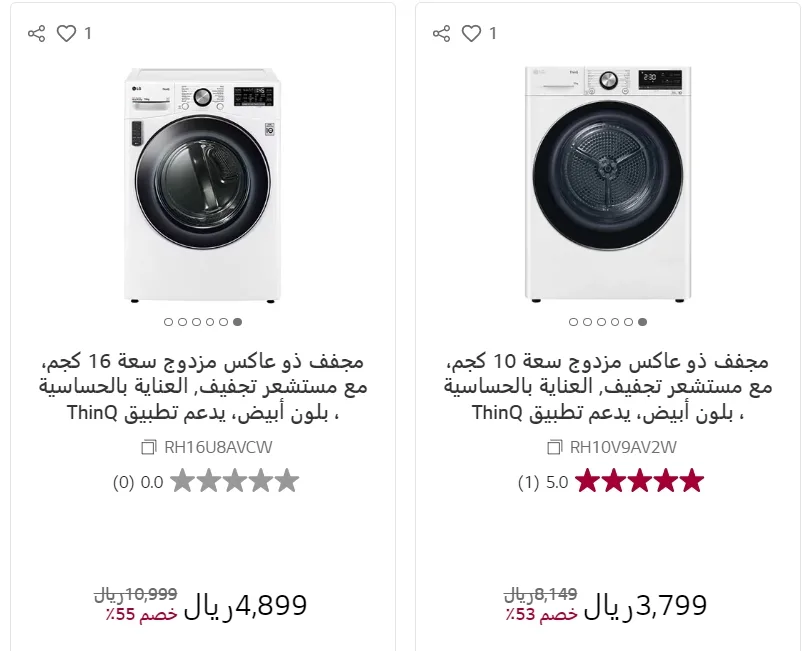Click the RH16U8AVCW dryer product image
Viewport: 802px width, 651px height.
203,184
